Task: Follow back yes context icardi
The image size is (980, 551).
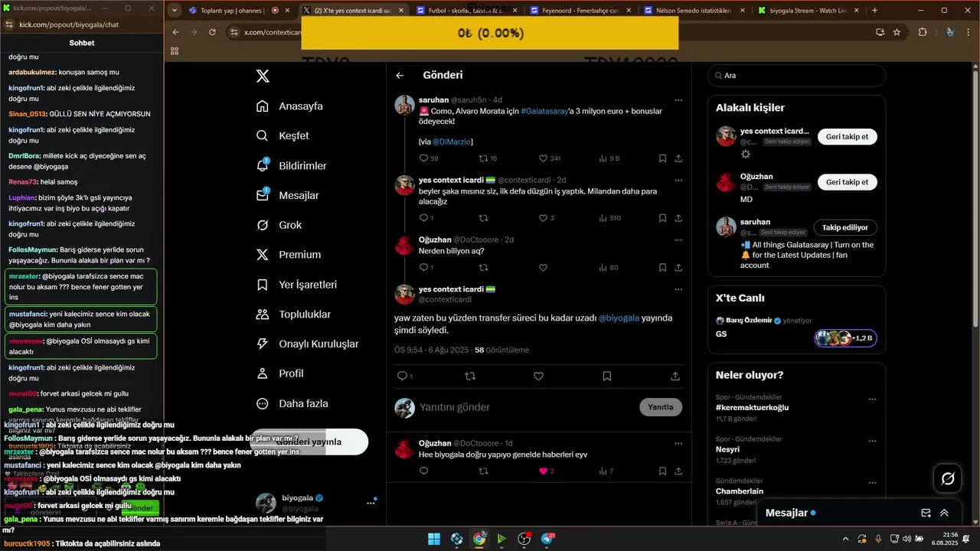Action: coord(847,137)
